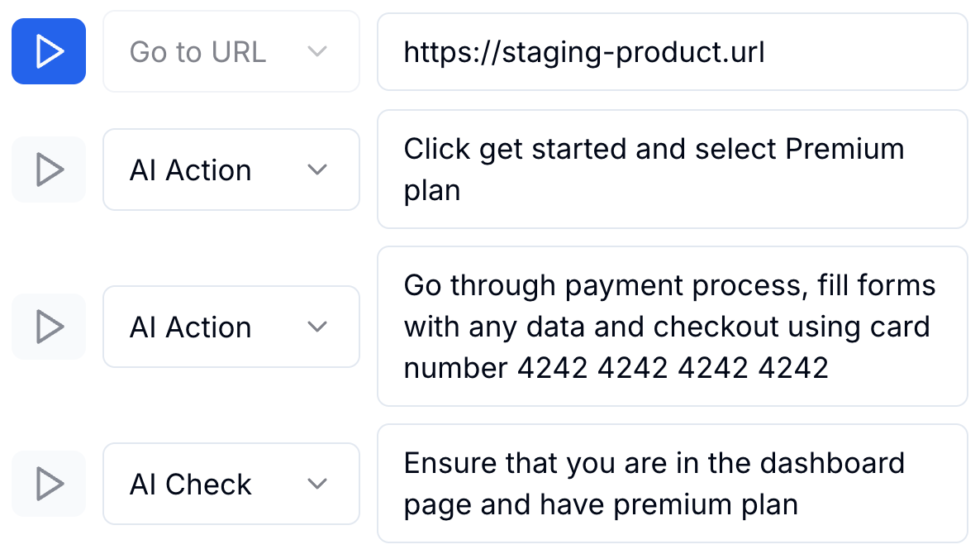Viewport: 980px width, 554px height.
Task: Run the AI Check step
Action: [x=49, y=484]
